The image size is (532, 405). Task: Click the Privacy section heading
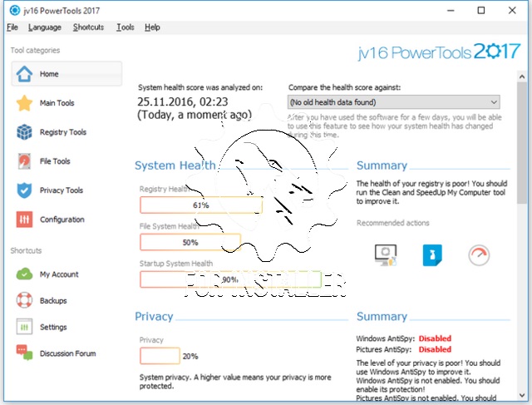coord(154,316)
